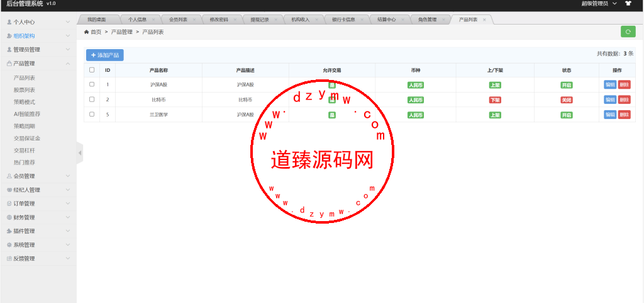Close the 会员列表 tab
Image resolution: width=644 pixels, height=303 pixels.
coord(194,20)
